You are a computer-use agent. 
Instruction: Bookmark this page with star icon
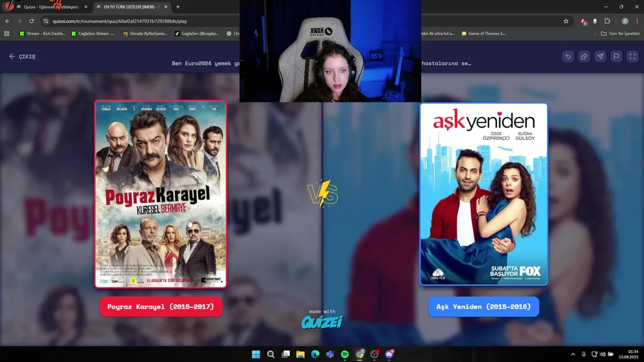point(566,21)
